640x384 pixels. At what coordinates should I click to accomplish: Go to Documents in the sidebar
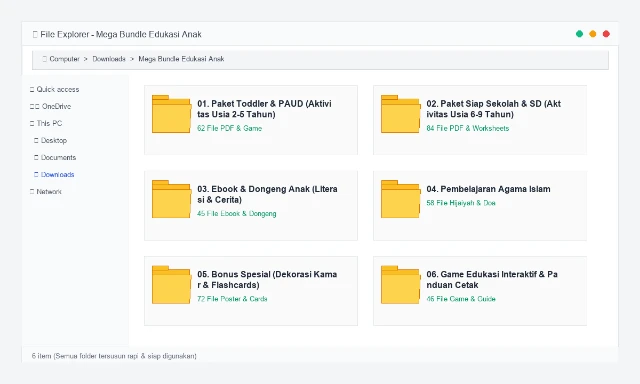click(x=55, y=158)
